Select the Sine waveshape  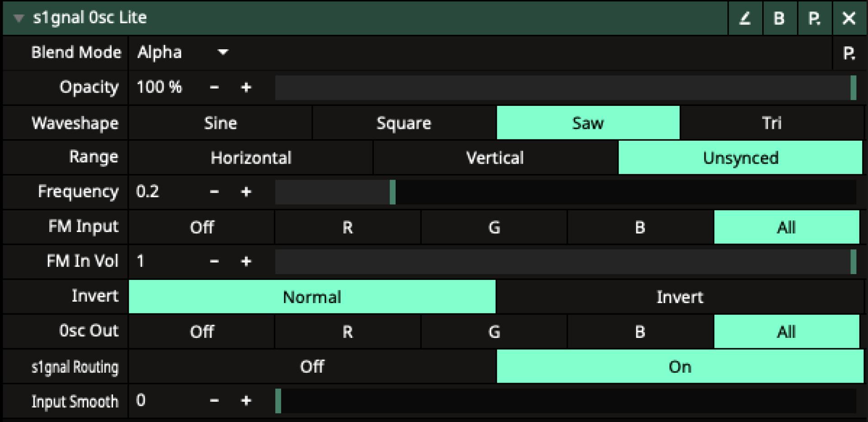(220, 123)
